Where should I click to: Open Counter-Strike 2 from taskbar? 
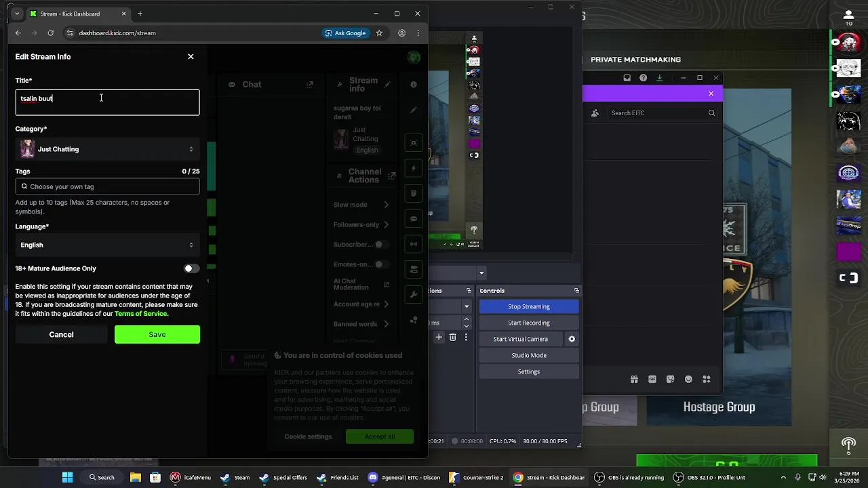476,477
